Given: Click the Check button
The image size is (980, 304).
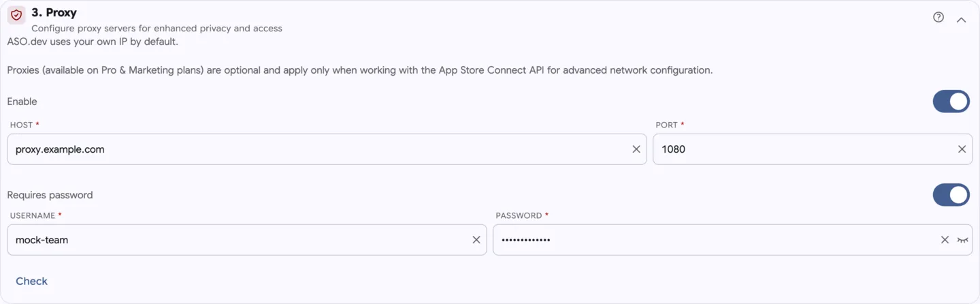Looking at the screenshot, I should pos(31,281).
